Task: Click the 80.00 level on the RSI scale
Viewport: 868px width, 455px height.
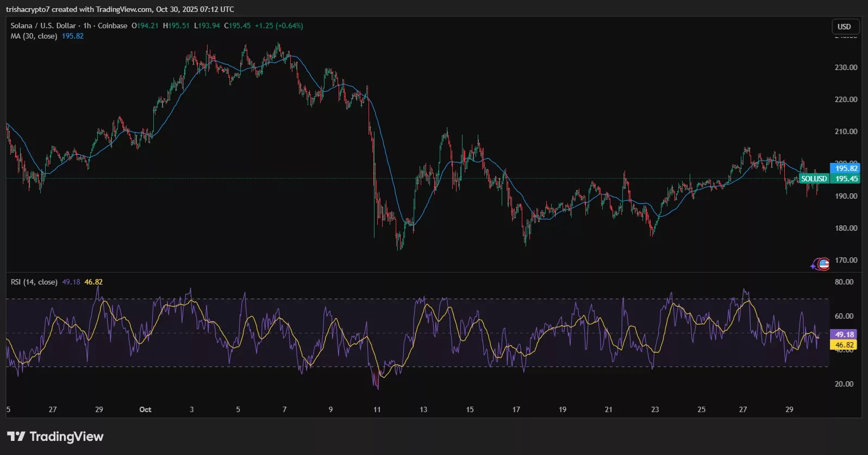Action: [844, 282]
